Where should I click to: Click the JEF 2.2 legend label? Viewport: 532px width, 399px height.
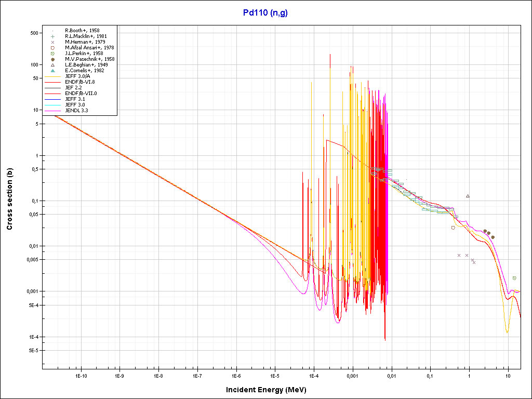(x=73, y=87)
